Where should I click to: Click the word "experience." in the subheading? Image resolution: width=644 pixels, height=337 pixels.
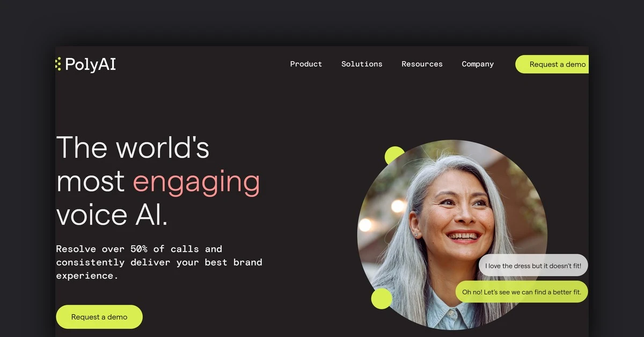pyautogui.click(x=87, y=276)
